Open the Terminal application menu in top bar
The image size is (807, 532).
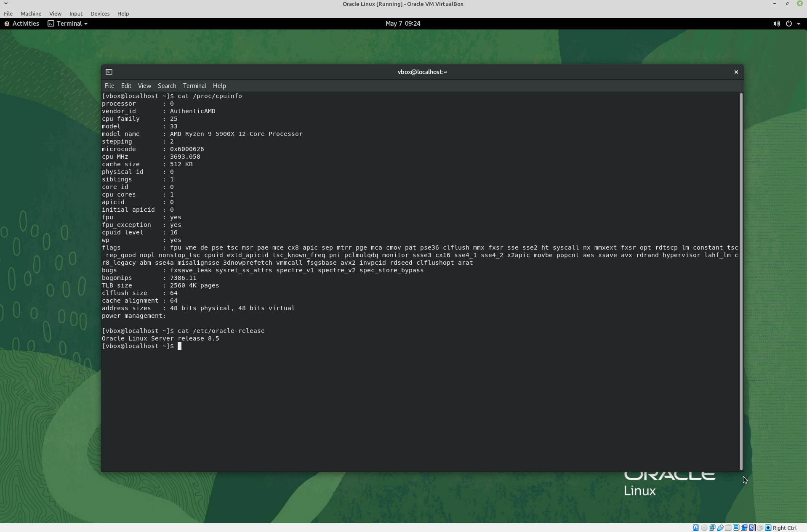click(68, 24)
